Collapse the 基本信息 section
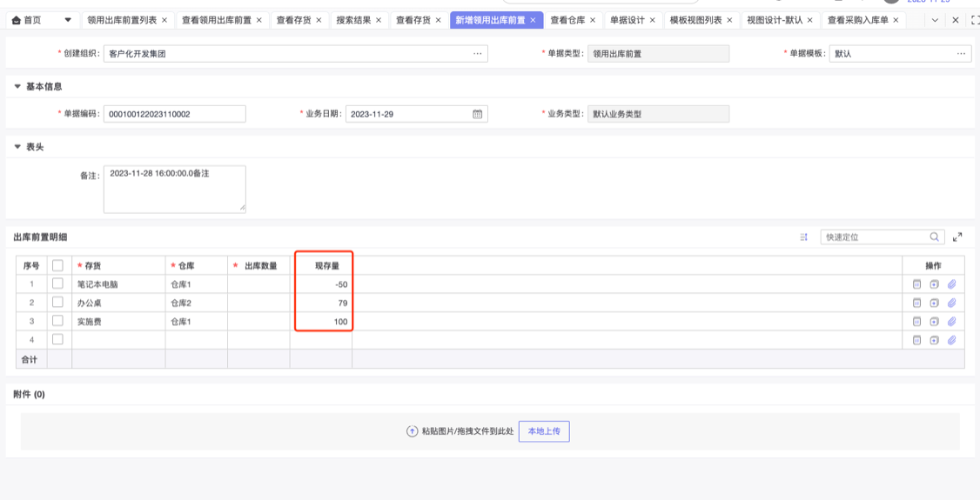 (x=17, y=87)
